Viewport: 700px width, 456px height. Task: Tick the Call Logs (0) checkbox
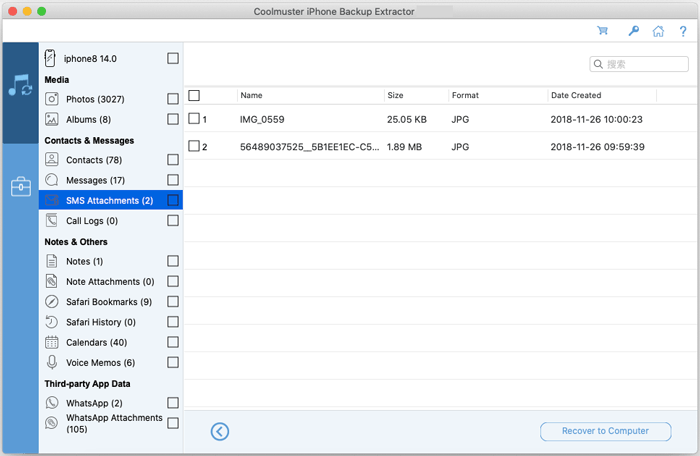(x=173, y=221)
